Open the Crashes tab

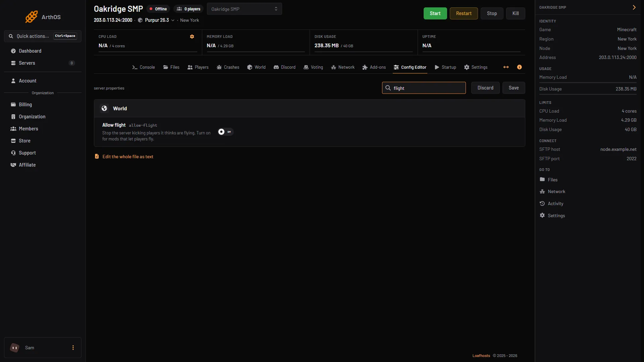(228, 67)
